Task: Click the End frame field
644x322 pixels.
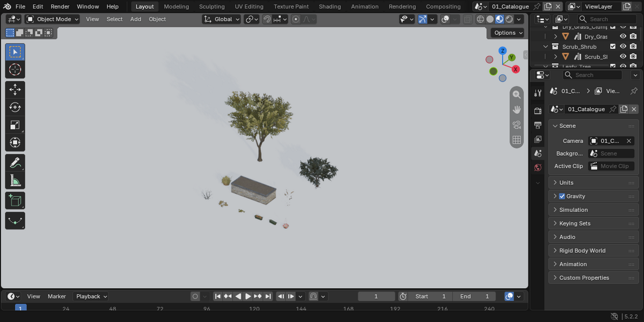Action: coord(474,296)
